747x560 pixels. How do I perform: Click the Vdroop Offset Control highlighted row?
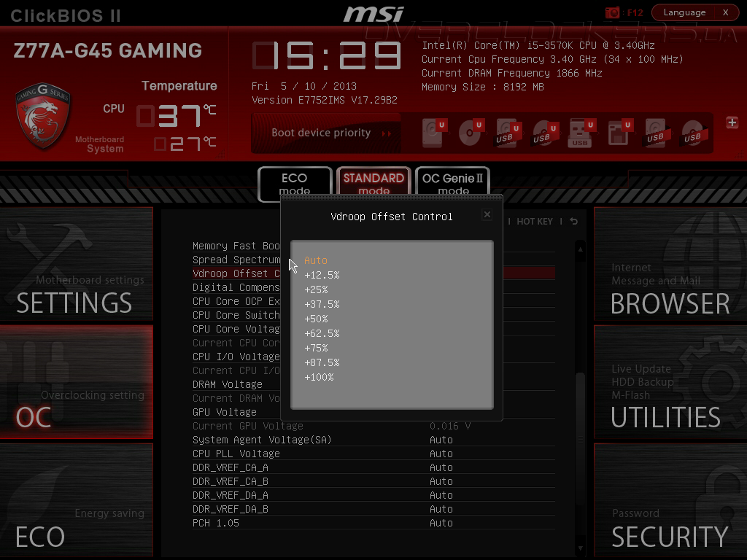[x=236, y=274]
